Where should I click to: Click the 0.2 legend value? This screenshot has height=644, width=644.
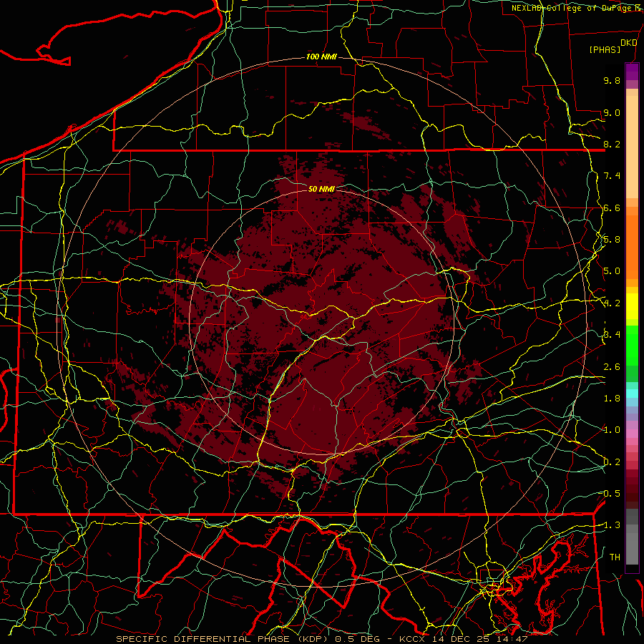click(x=612, y=462)
